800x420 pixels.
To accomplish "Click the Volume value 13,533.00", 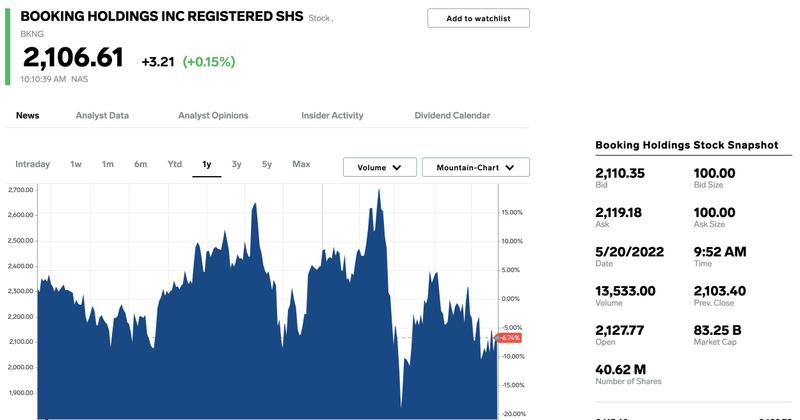I will point(625,291).
